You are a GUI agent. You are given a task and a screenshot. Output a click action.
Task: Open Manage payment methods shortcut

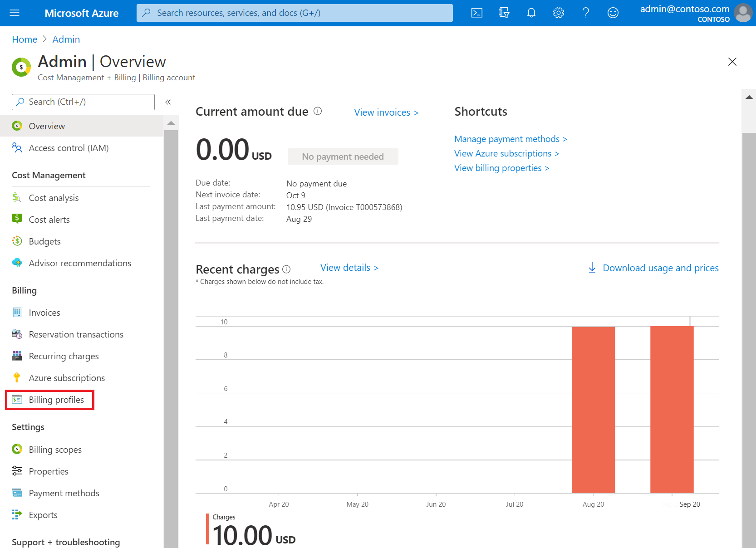coord(510,139)
